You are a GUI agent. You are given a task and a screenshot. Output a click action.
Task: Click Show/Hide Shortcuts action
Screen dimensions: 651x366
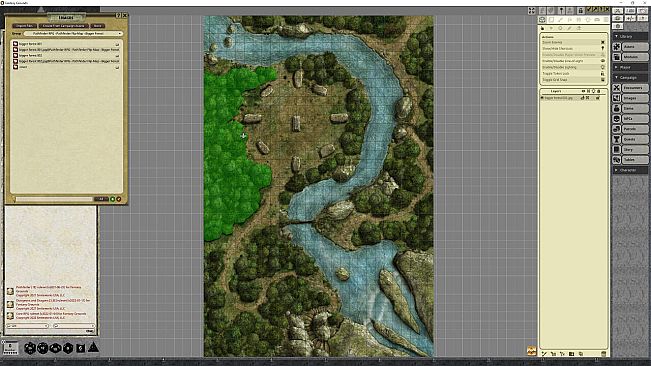(573, 49)
